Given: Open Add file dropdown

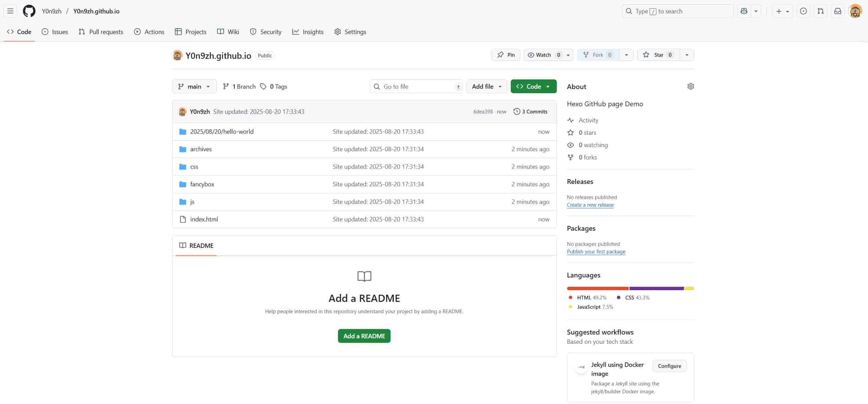Looking at the screenshot, I should [x=487, y=86].
